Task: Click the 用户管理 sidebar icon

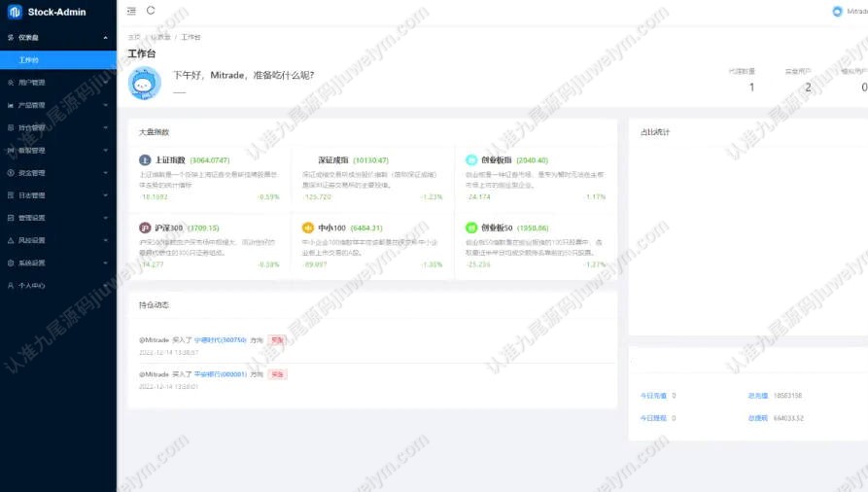Action: [x=11, y=83]
